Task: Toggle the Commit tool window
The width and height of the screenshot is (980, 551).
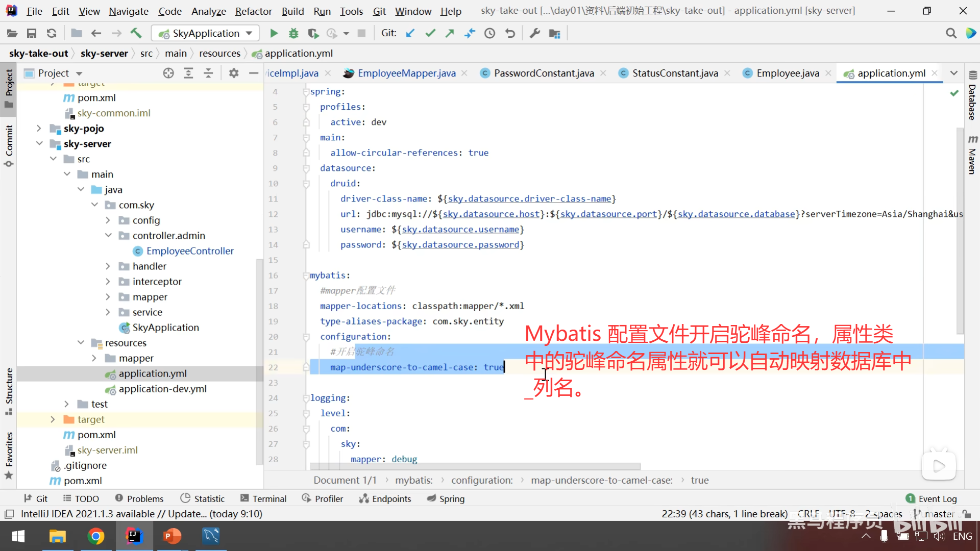Action: pos(9,145)
